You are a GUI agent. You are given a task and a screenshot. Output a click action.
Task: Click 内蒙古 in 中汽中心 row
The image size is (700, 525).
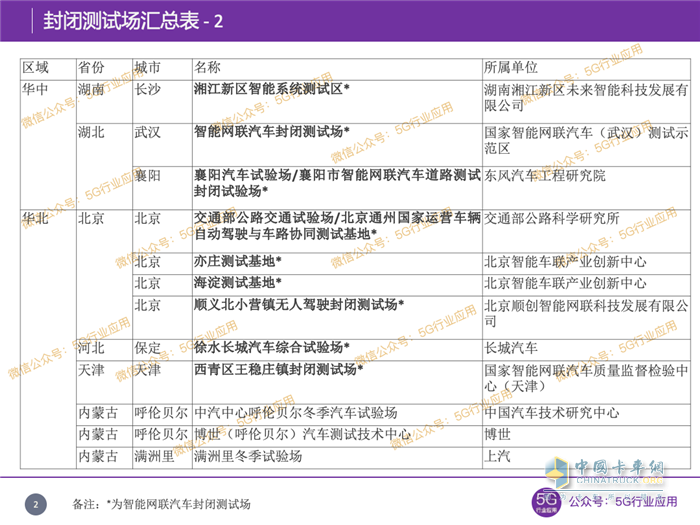[x=104, y=415]
